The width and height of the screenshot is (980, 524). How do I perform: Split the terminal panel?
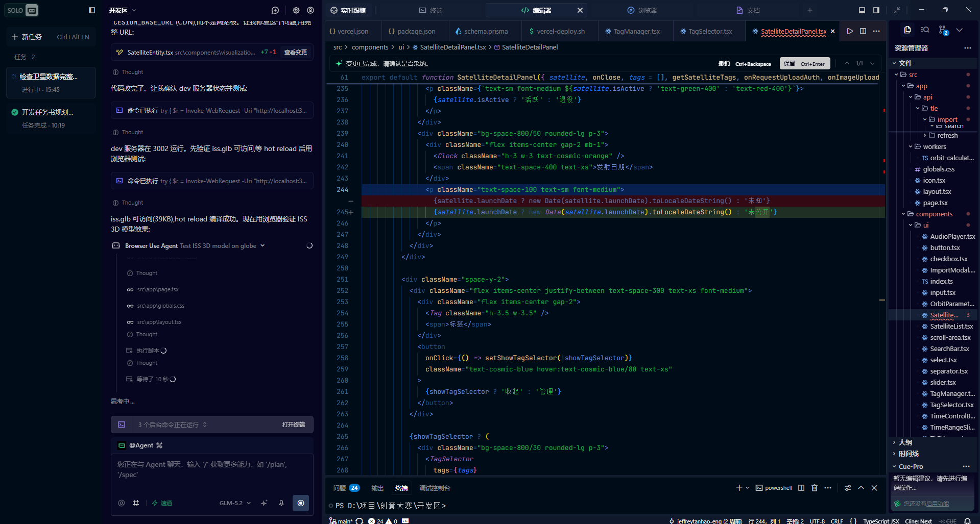coord(801,488)
